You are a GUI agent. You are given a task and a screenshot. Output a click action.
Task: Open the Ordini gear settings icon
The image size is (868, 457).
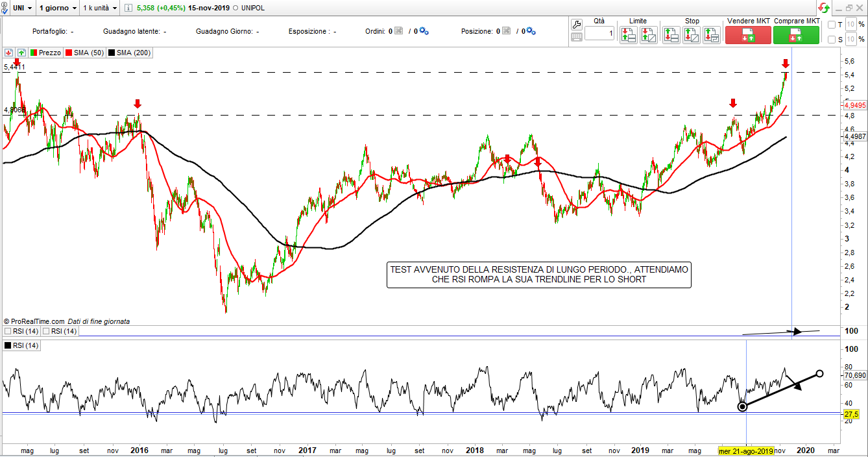pos(424,31)
